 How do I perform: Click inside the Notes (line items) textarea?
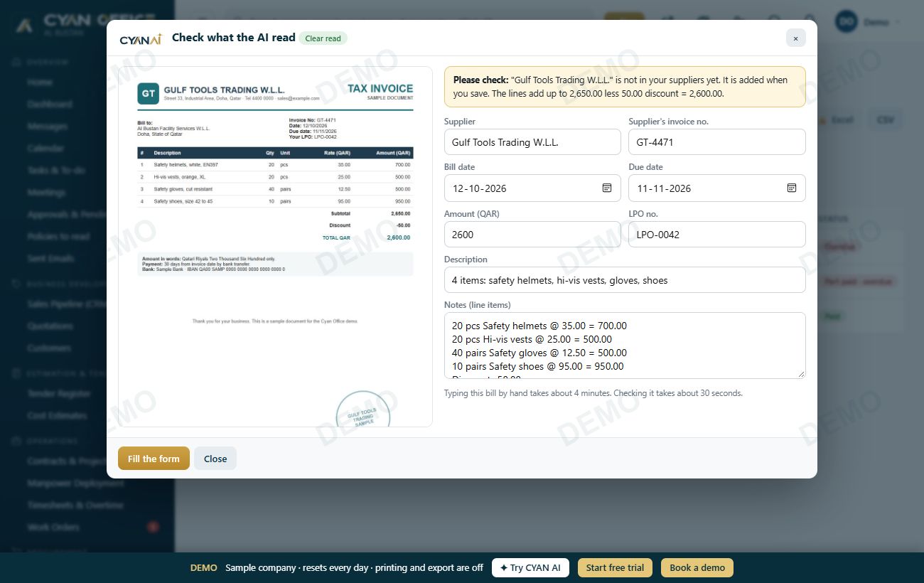[625, 346]
